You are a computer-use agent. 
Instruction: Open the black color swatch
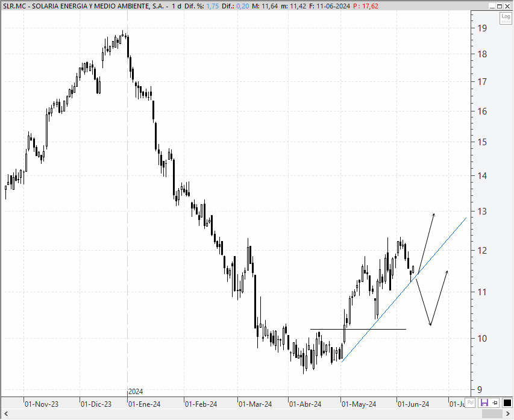point(507,403)
